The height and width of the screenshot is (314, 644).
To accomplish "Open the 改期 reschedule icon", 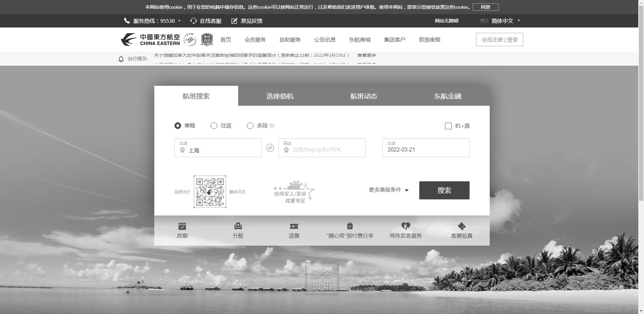I will point(182,226).
